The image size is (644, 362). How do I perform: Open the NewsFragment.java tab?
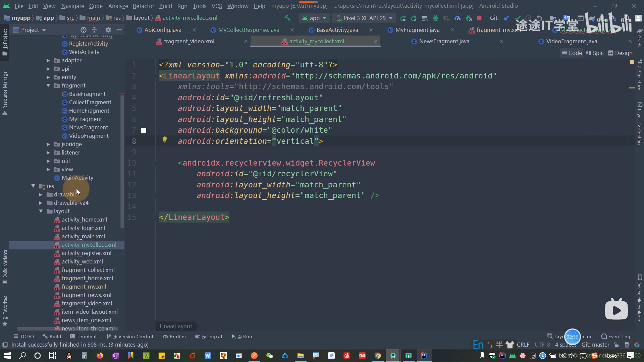[444, 41]
